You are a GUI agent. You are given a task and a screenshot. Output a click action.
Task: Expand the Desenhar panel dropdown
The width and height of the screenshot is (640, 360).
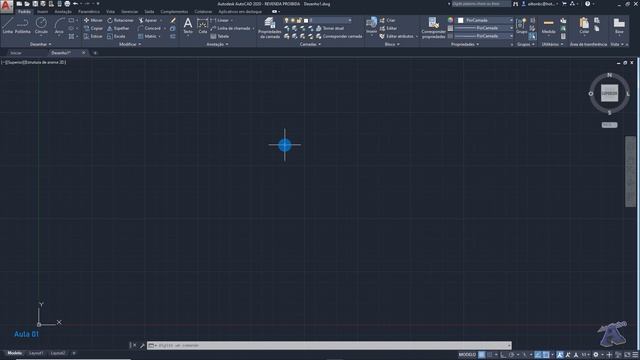(41, 44)
